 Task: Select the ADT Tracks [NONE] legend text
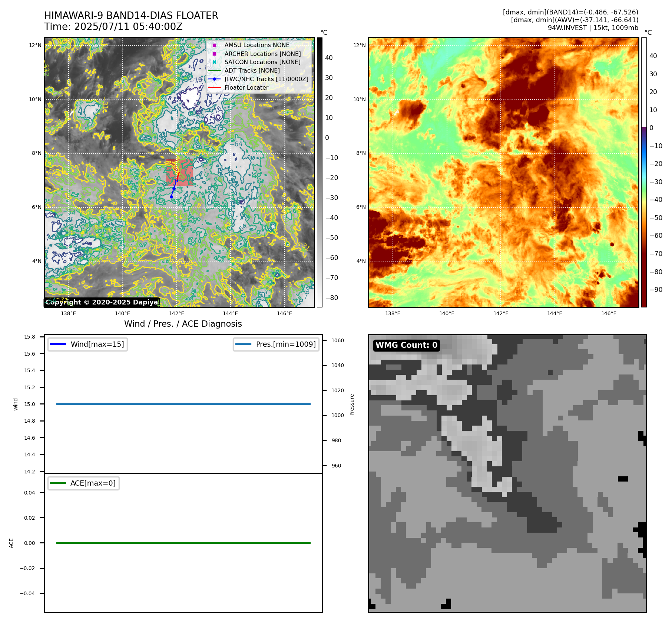tap(252, 71)
